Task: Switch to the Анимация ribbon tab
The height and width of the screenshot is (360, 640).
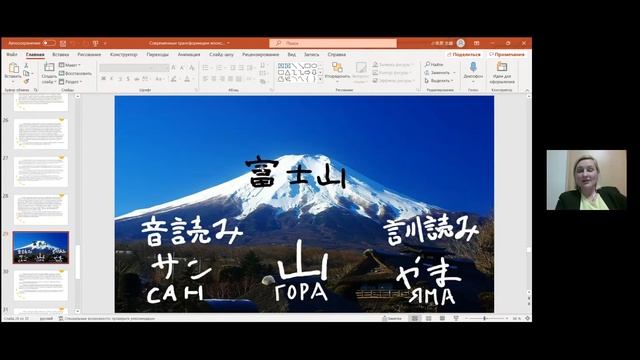Action: [189, 54]
